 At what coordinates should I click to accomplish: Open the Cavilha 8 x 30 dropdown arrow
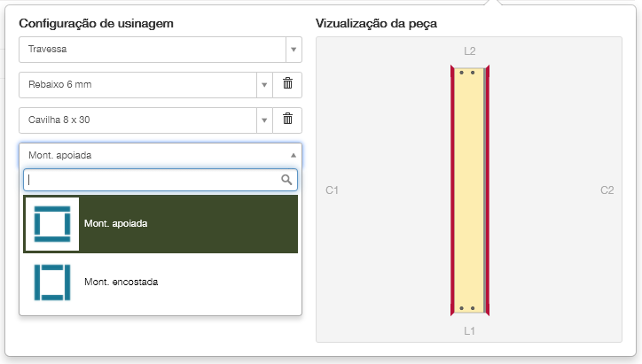pos(263,120)
